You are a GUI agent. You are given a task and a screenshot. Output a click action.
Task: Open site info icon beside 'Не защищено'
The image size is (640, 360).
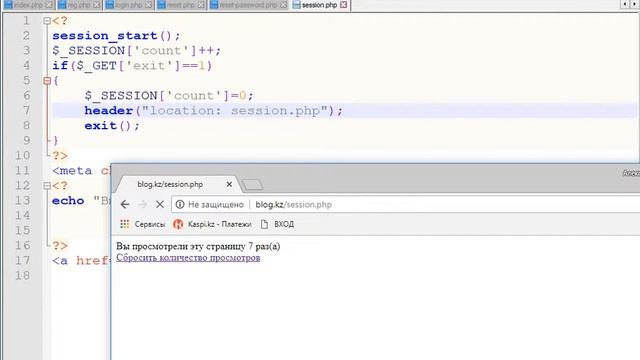click(180, 204)
